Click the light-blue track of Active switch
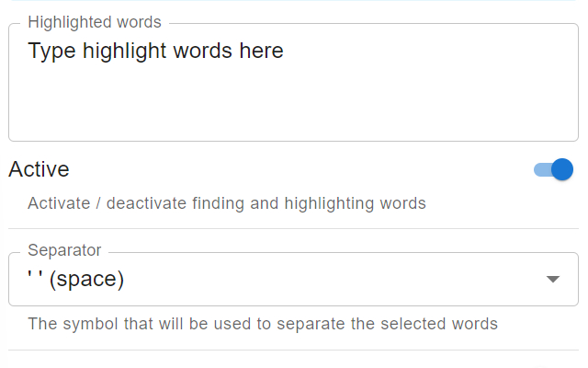Screen dimensions: 588x368 point(540,169)
